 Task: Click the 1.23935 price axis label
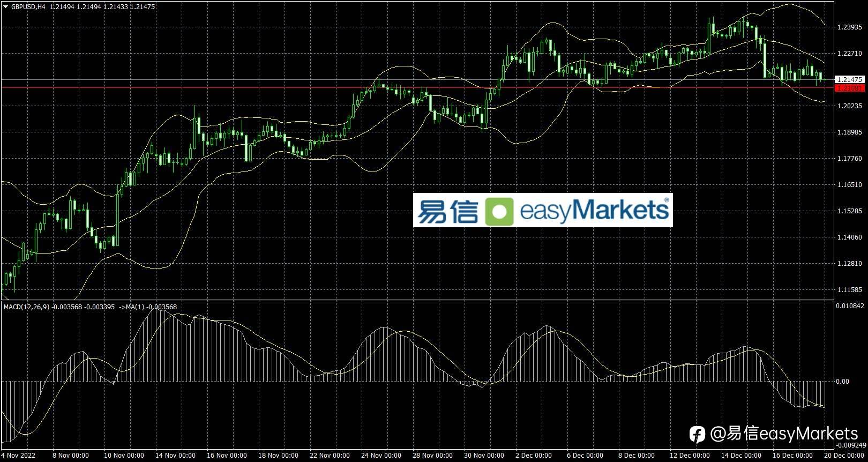pos(849,27)
